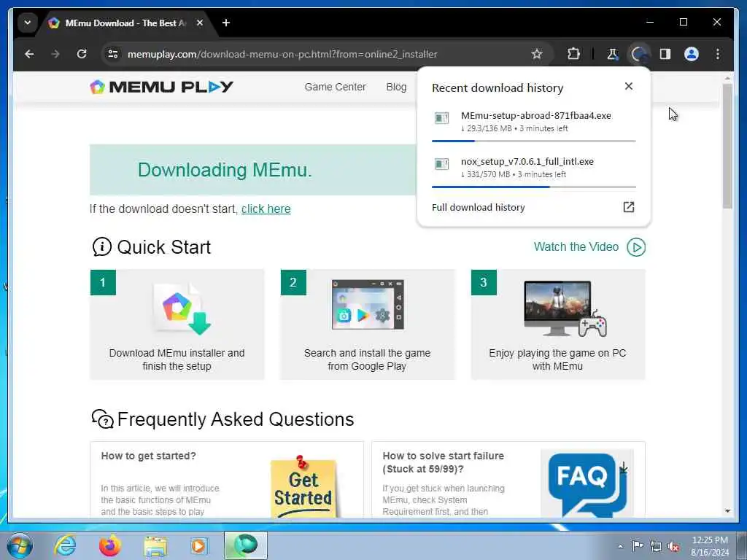
Task: Click 'Download MEmu installer and finish the setup' text
Action: click(177, 359)
